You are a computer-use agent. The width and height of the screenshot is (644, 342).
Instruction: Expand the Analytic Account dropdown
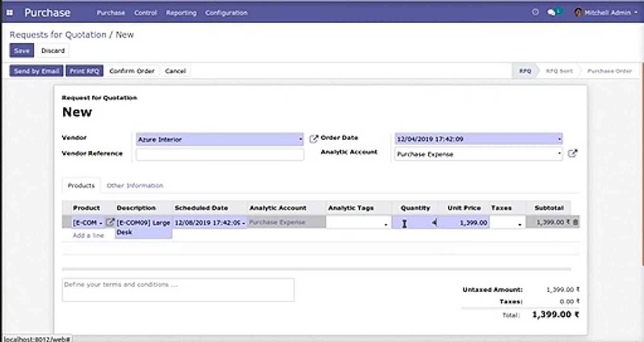coord(559,154)
